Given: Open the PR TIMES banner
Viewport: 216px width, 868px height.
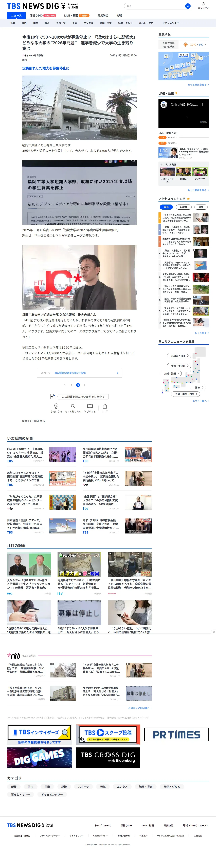Looking at the screenshot, I should pos(177,735).
